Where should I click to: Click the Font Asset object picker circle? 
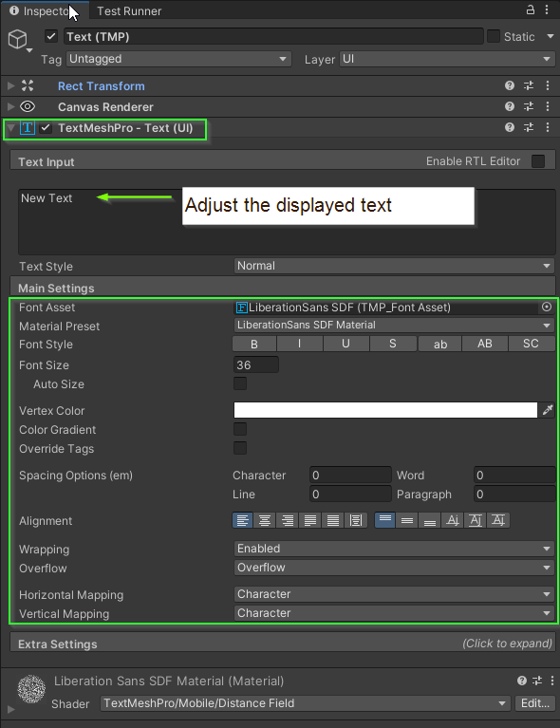click(547, 307)
